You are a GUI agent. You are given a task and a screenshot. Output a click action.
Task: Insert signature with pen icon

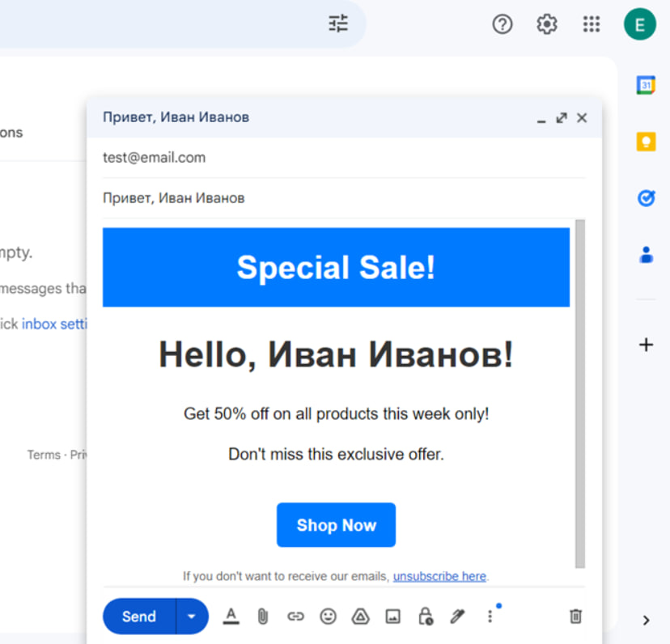(457, 616)
